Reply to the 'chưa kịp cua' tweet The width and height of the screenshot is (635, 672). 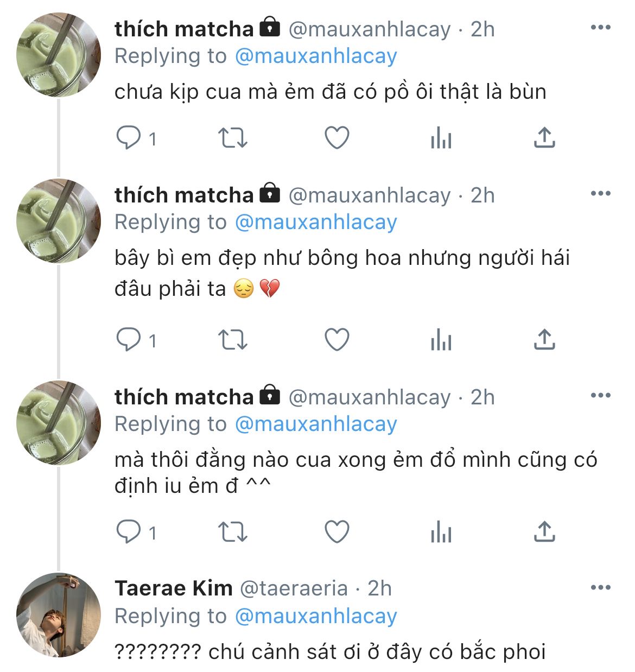[x=129, y=138]
